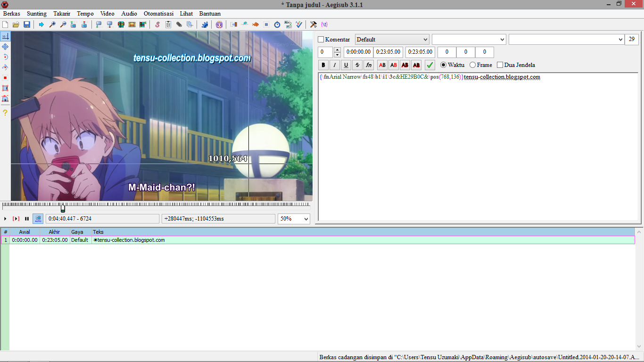644x362 pixels.
Task: Open the Styles Manager (pink S icon)
Action: [x=157, y=25]
